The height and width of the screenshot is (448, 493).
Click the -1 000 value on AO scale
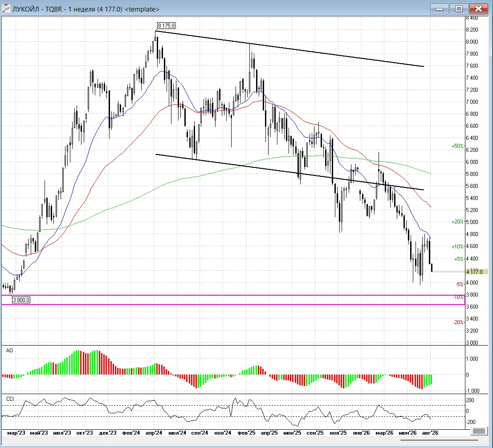[x=473, y=391]
